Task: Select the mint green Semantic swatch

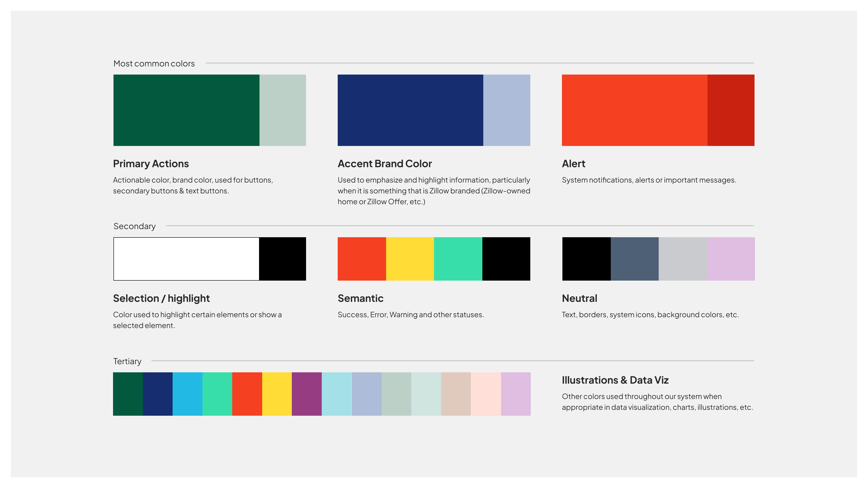Action: pos(458,259)
